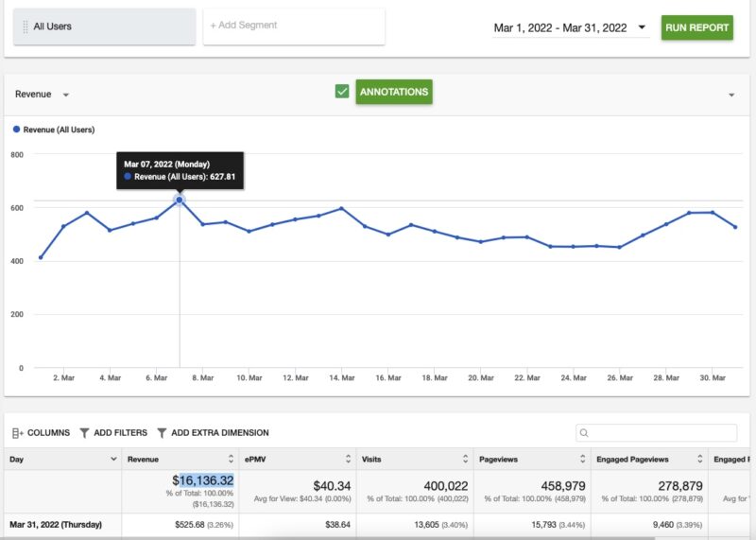Sort by Pageviews column arrows
756x540 pixels.
582,460
